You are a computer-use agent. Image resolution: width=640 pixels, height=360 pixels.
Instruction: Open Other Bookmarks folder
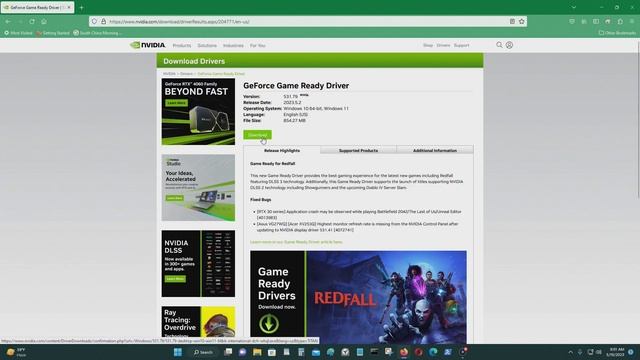[617, 33]
